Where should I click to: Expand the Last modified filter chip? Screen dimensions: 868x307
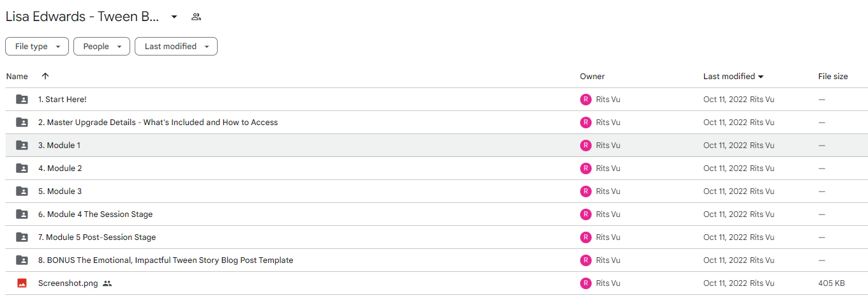[176, 47]
